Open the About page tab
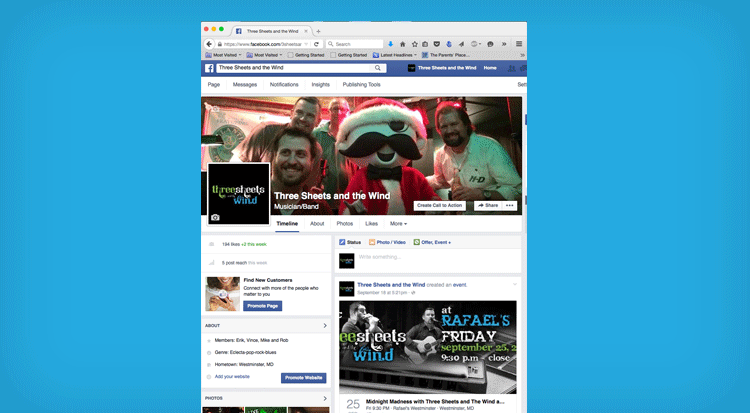 [x=317, y=224]
